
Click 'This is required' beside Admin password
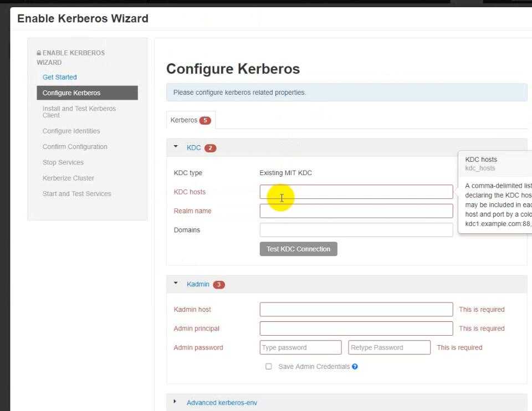pos(459,348)
